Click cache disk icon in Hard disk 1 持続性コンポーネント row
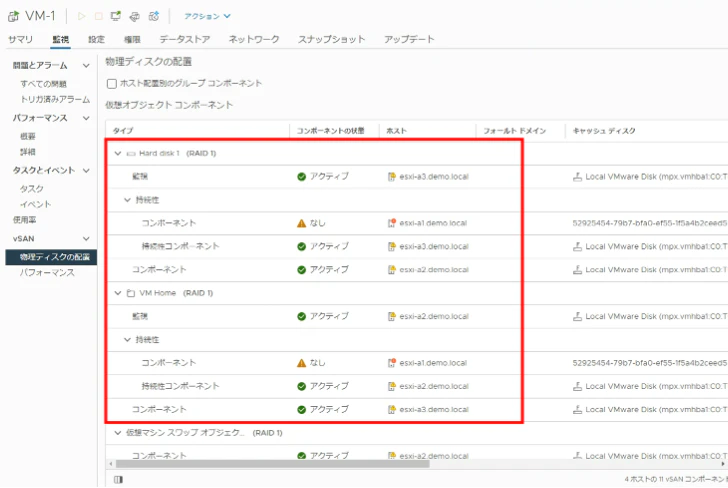 (x=577, y=247)
